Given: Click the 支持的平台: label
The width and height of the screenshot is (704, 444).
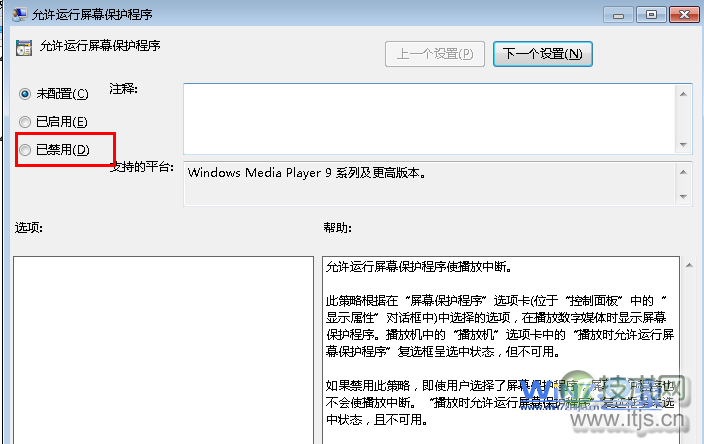Looking at the screenshot, I should click(142, 167).
